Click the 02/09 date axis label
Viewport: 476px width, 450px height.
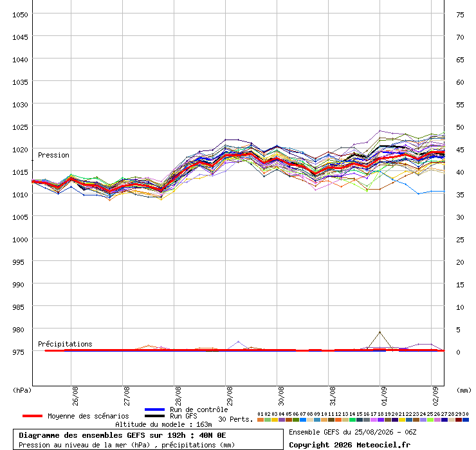(x=435, y=396)
